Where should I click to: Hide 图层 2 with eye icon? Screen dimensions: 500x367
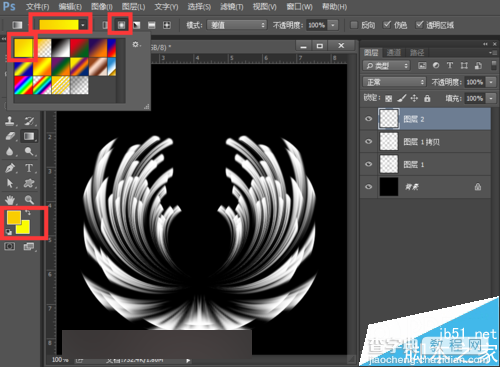pos(369,119)
